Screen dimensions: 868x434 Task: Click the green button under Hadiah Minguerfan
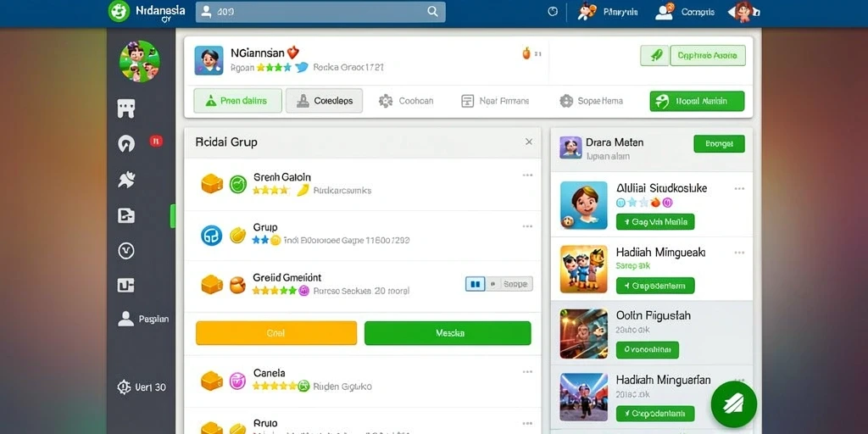(x=655, y=414)
